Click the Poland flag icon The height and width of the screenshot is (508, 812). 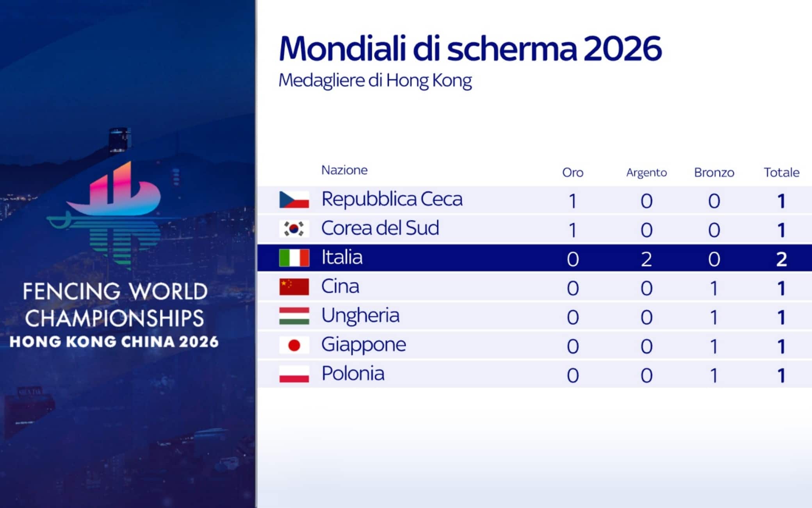click(294, 374)
